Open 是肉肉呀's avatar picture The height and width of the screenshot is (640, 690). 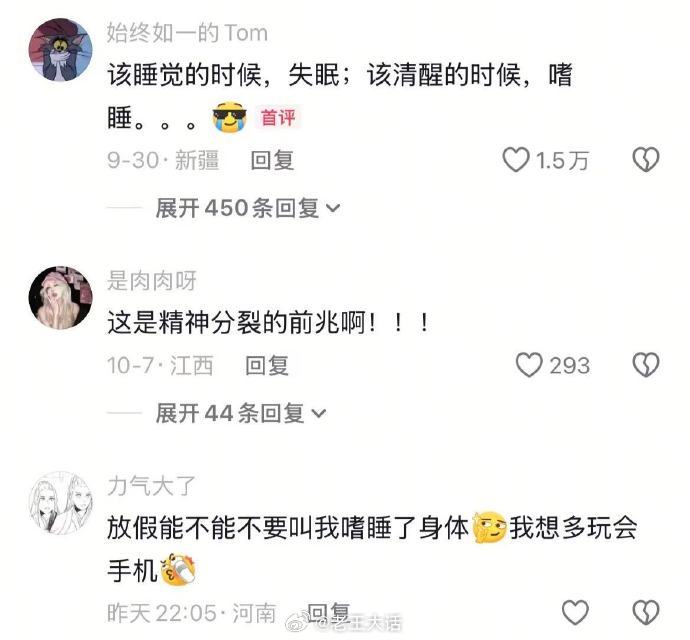coord(61,298)
